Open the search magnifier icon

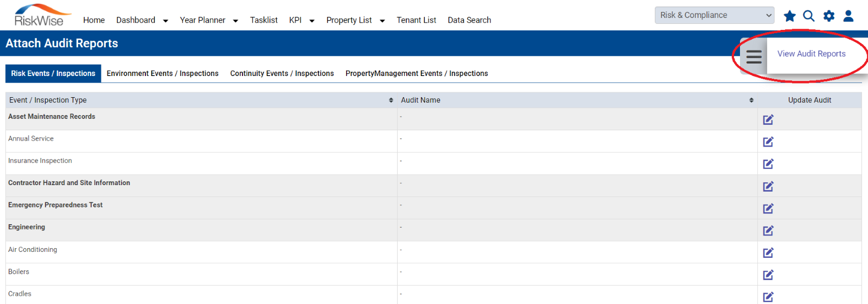[809, 16]
